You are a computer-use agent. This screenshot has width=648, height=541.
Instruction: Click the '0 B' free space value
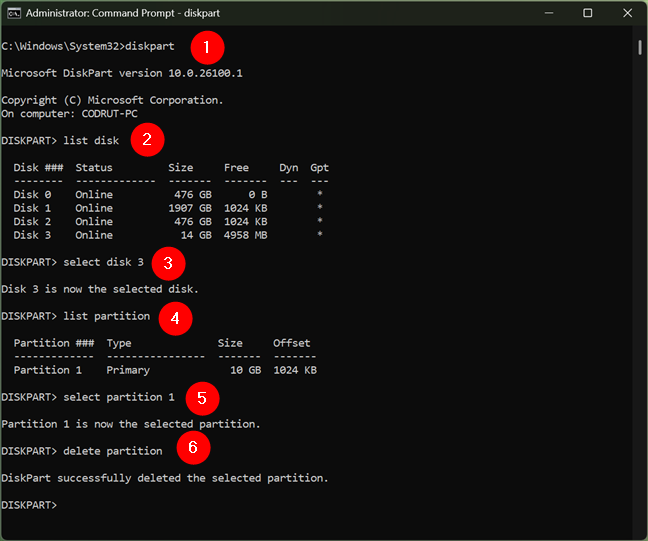point(258,195)
